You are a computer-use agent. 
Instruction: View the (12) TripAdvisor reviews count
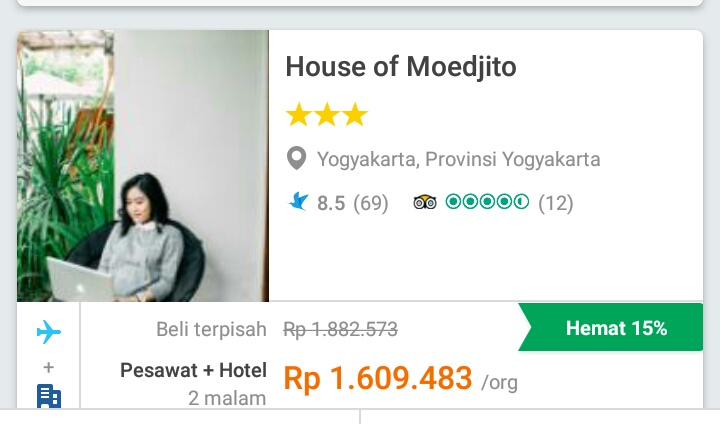pyautogui.click(x=556, y=203)
